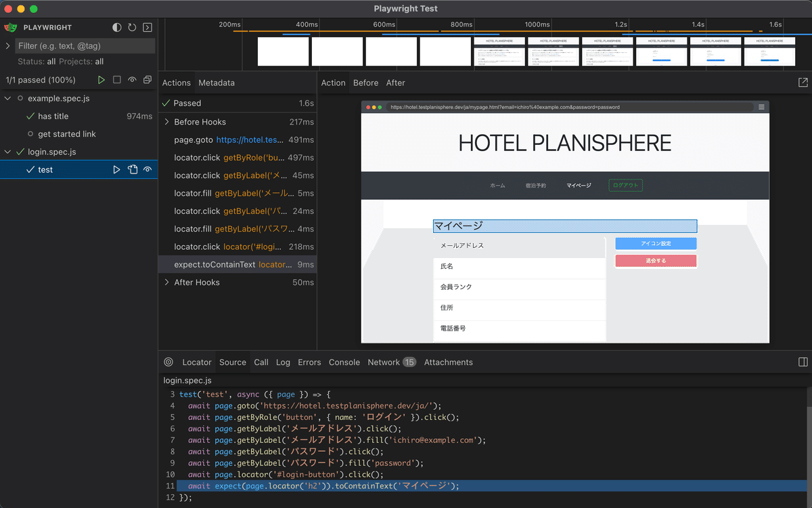Select the expect.toContainText action row
The width and height of the screenshot is (812, 508).
tap(238, 264)
